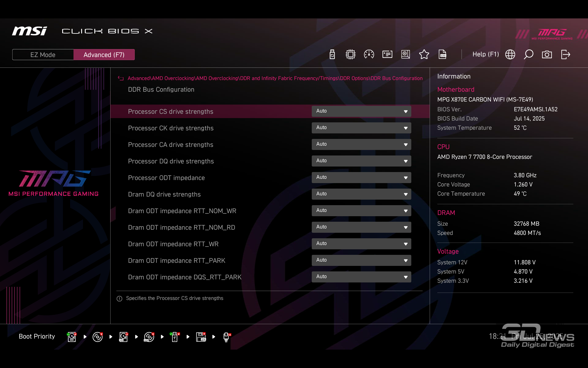
Task: Select the network cable boot priority icon
Action: (227, 337)
